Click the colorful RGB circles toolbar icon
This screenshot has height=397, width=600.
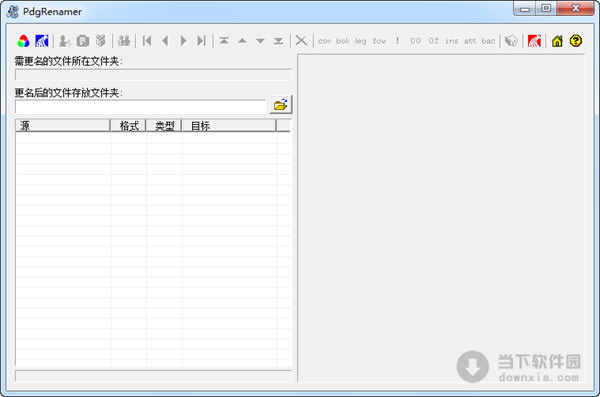coord(23,41)
